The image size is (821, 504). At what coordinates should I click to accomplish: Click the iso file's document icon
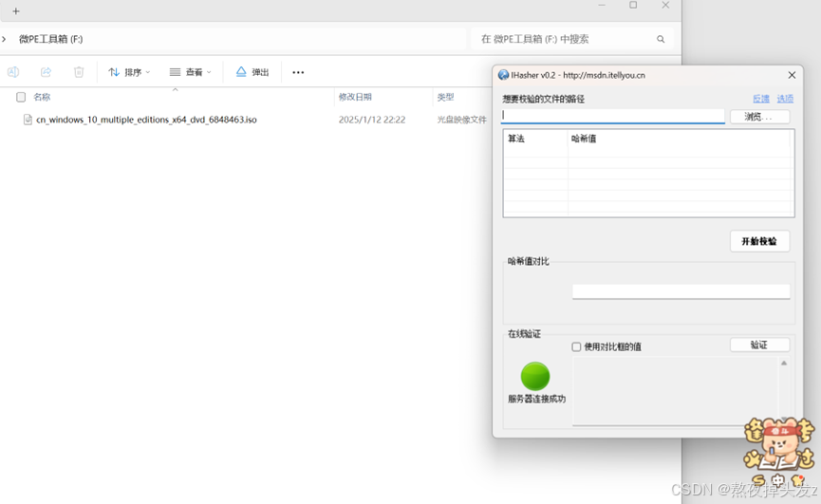(28, 120)
